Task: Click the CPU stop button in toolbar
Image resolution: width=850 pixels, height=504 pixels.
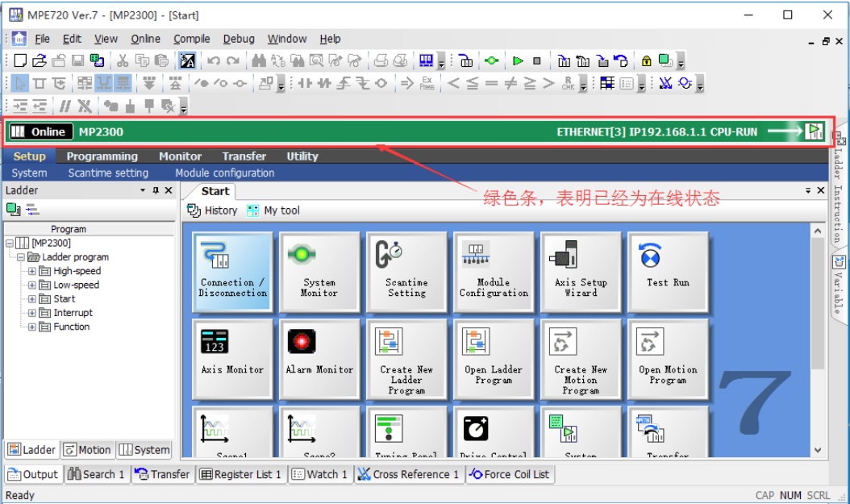Action: [537, 60]
